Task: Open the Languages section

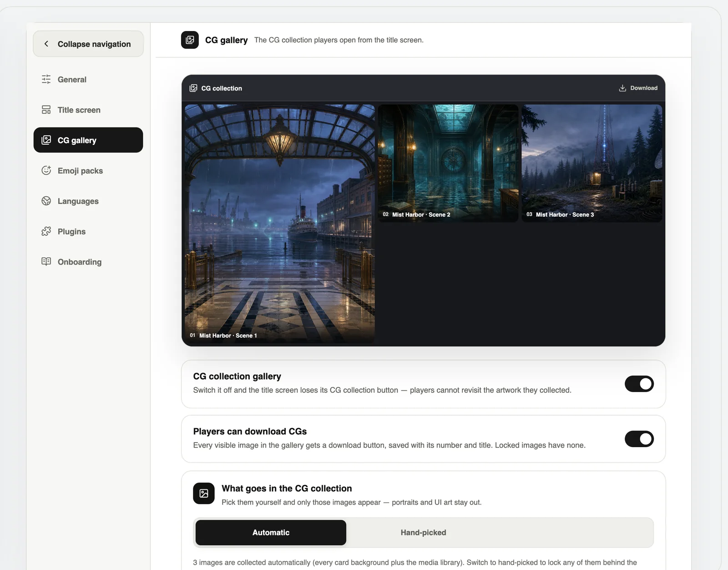Action: point(88,201)
